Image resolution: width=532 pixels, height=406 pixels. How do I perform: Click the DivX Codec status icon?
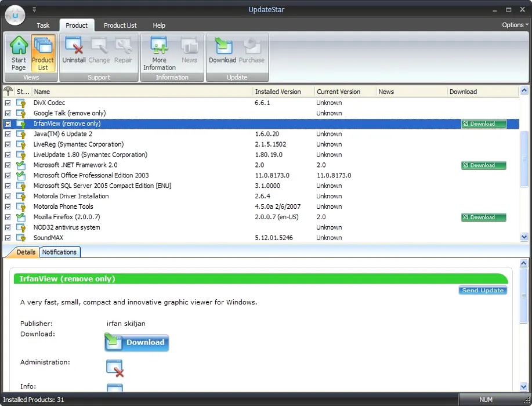click(x=21, y=103)
